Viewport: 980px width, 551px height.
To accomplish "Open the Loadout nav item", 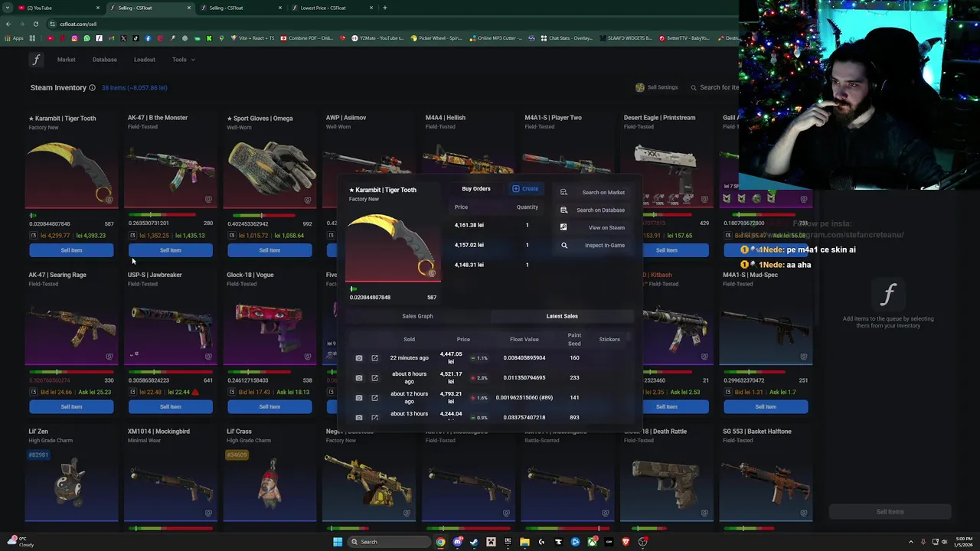I will click(x=145, y=60).
